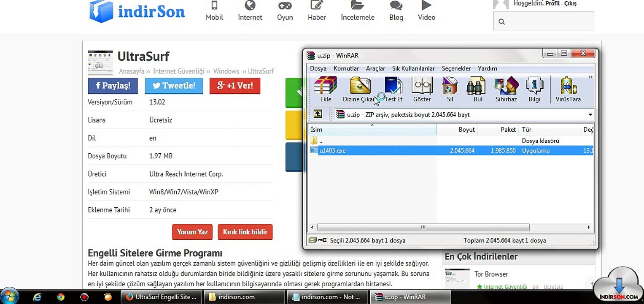The image size is (644, 304).
Task: Click the search magnifier icon on the site
Action: 501,22
